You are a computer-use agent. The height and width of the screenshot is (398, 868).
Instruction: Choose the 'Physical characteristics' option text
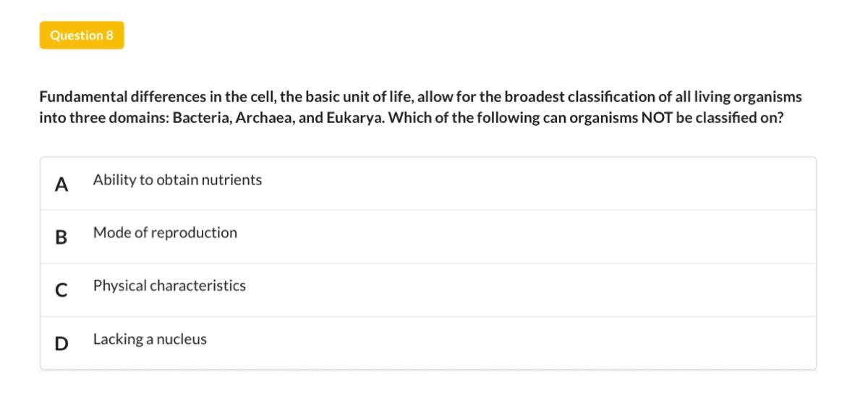point(169,286)
